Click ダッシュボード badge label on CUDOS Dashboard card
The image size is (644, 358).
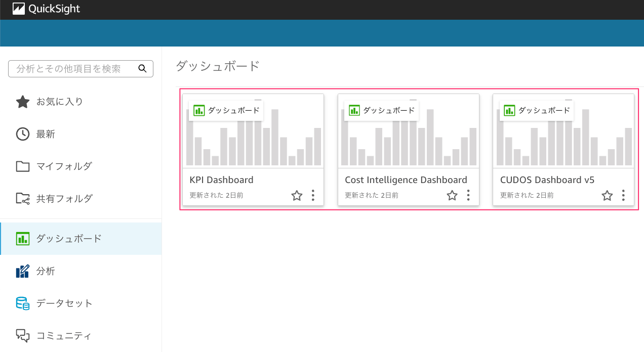pos(544,110)
